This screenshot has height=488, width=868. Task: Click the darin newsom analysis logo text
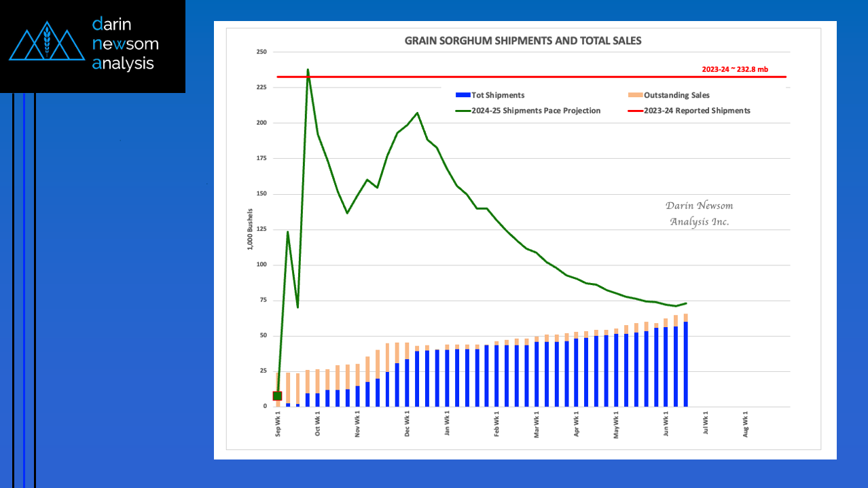tap(125, 44)
